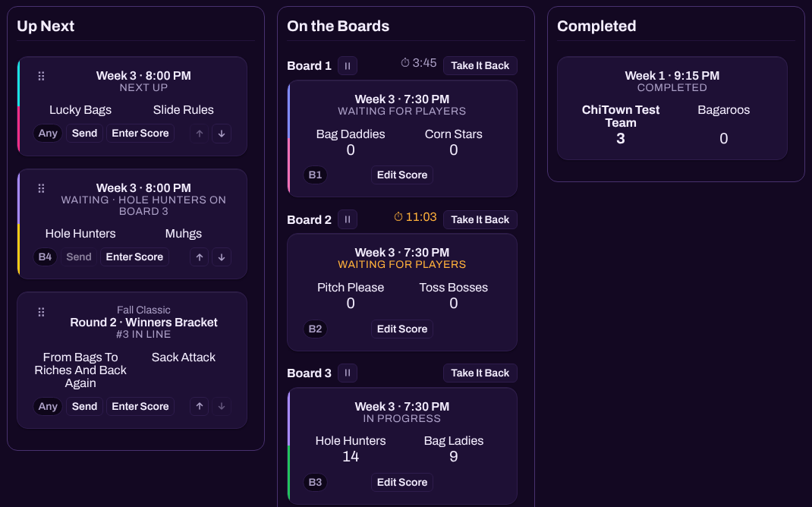Enter score for Lucky Bags vs Slide Rules

tap(140, 134)
